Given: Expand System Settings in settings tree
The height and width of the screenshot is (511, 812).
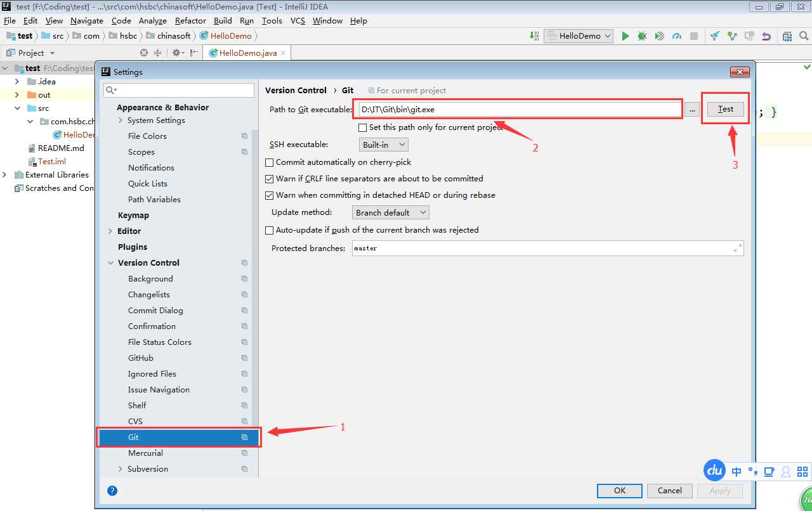Looking at the screenshot, I should point(121,120).
